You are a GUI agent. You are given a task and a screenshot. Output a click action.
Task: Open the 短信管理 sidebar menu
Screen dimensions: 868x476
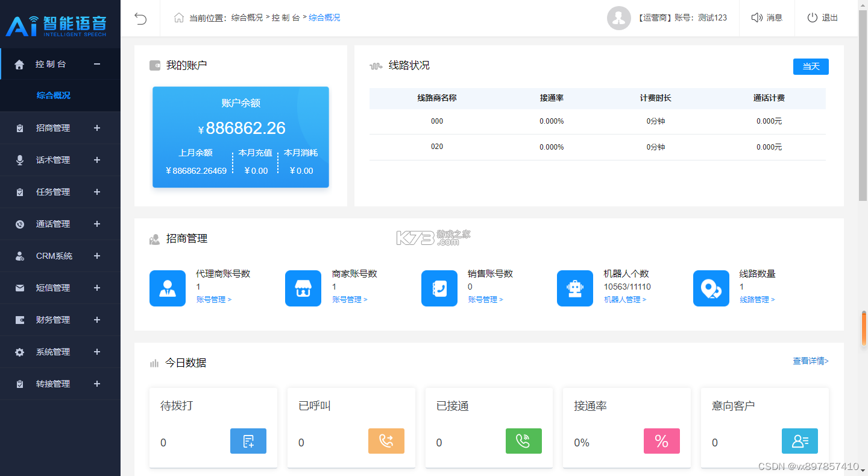pos(60,288)
